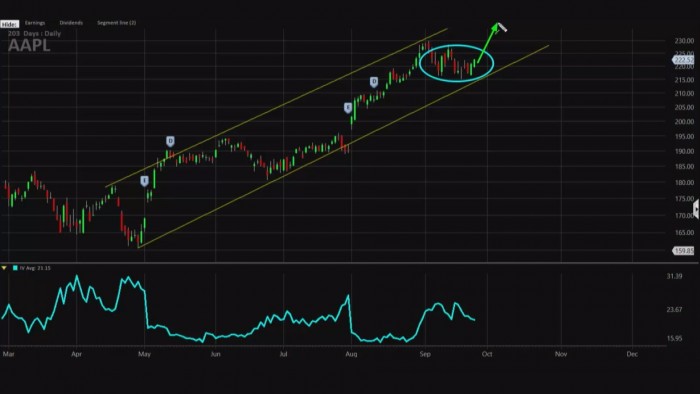Click the August earnings E marker
The height and width of the screenshot is (394, 700).
point(348,108)
